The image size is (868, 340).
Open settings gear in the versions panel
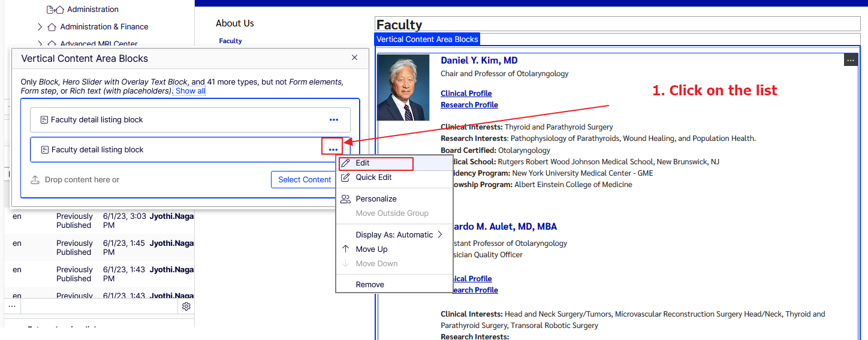(x=186, y=306)
